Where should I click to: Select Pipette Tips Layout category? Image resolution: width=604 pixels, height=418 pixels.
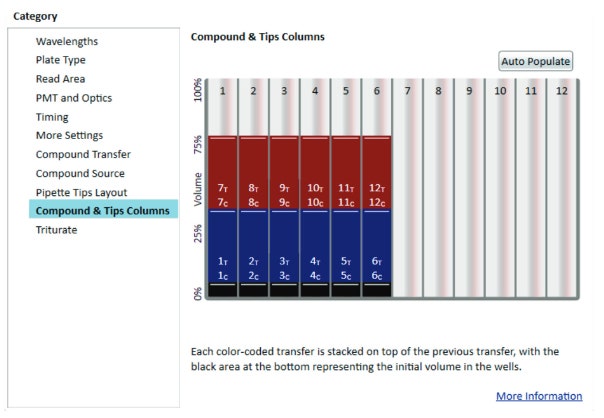tap(81, 192)
